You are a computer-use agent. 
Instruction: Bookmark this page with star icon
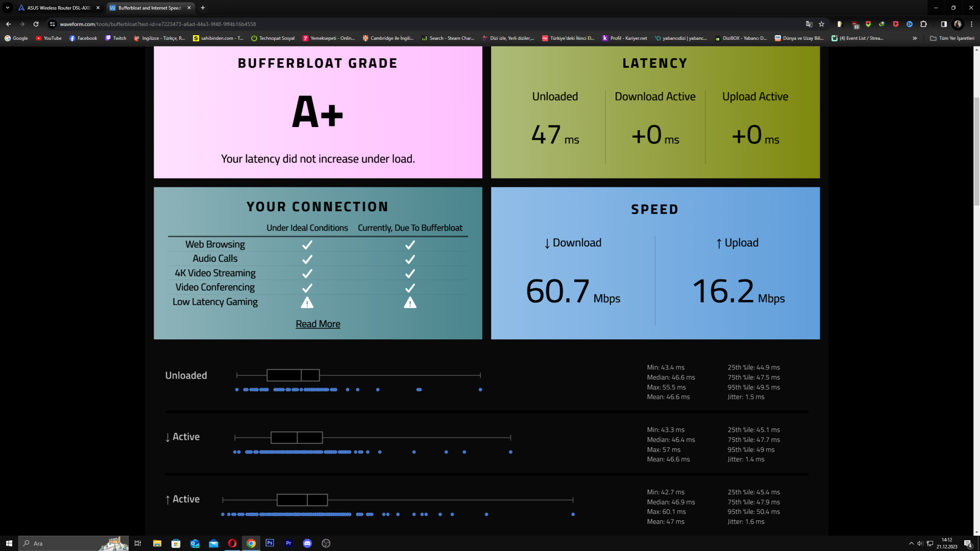point(821,24)
